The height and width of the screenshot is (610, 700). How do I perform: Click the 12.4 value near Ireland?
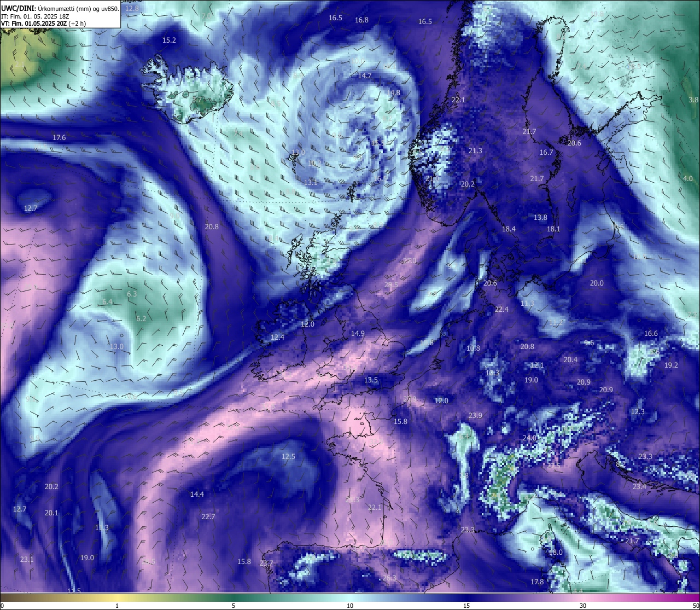(x=277, y=338)
